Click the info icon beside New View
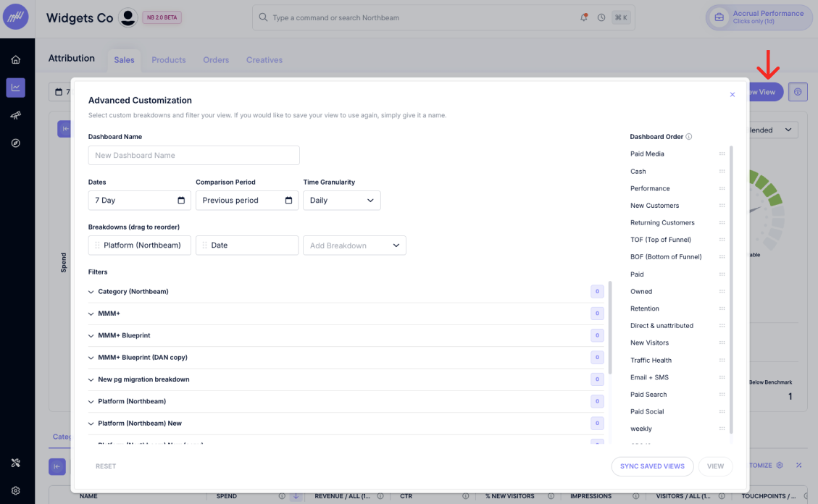The image size is (818, 504). [x=798, y=92]
